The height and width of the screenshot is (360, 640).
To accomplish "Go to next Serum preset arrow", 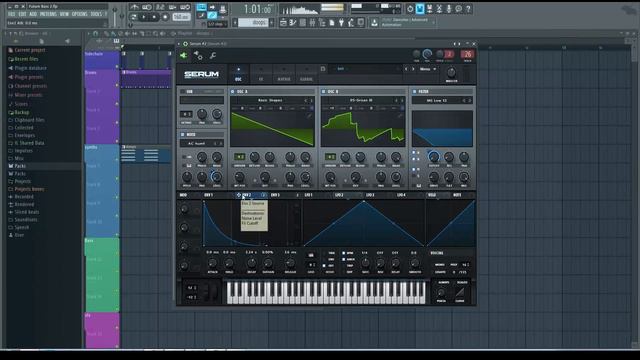I will pyautogui.click(x=413, y=69).
